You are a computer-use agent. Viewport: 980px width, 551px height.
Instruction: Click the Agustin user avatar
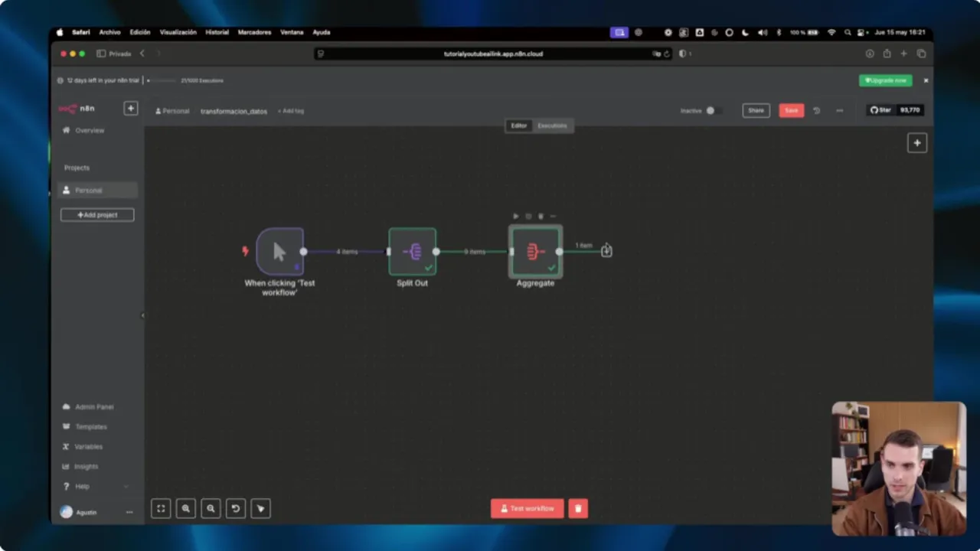point(66,513)
